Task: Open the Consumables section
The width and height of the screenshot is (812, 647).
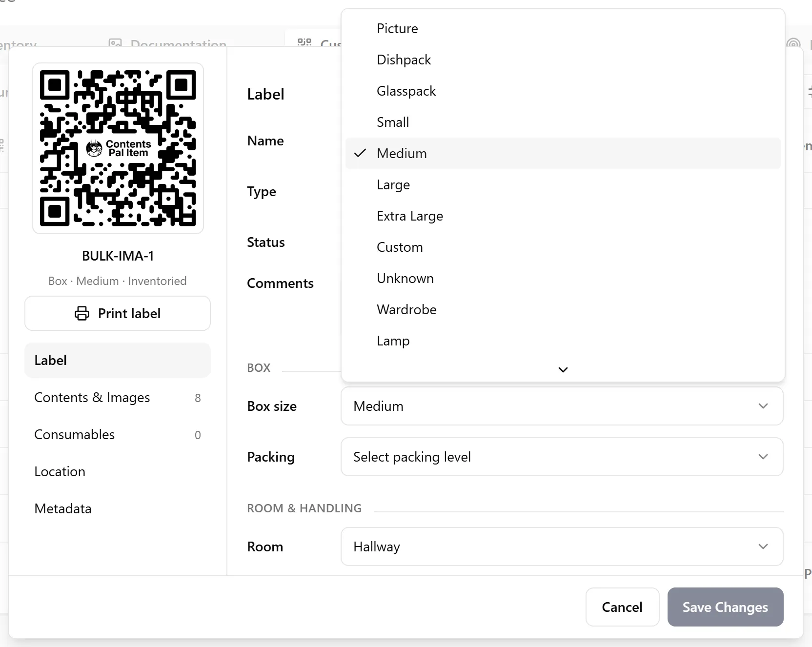Action: (x=118, y=435)
